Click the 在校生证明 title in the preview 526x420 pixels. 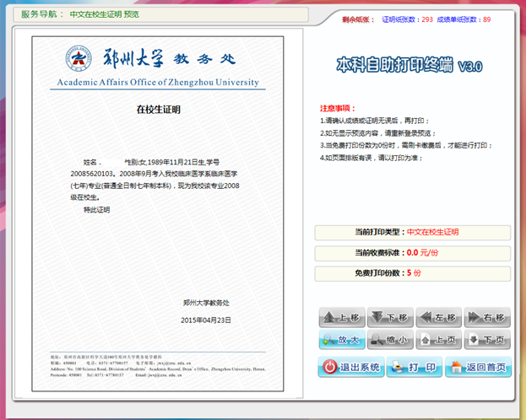tap(159, 110)
